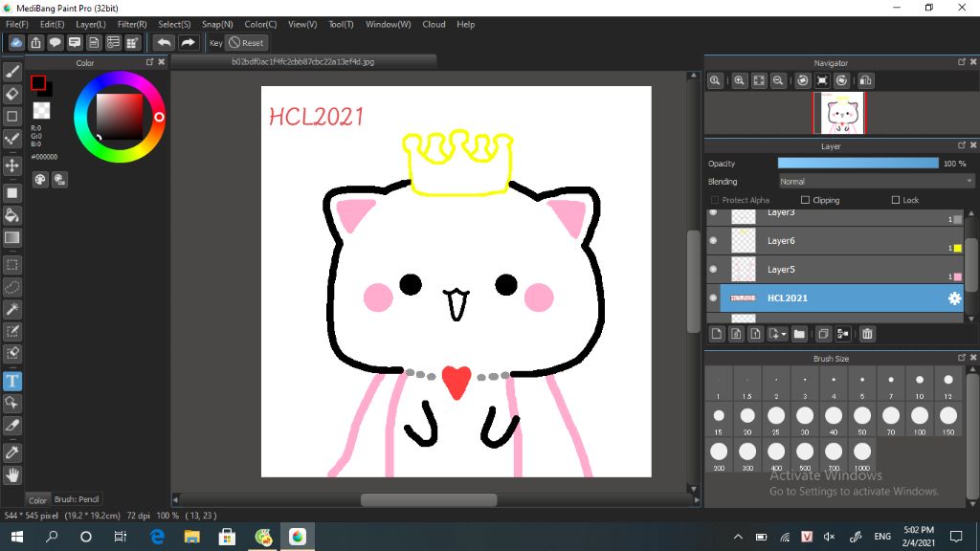Open the Windows Start menu

pos(17,537)
